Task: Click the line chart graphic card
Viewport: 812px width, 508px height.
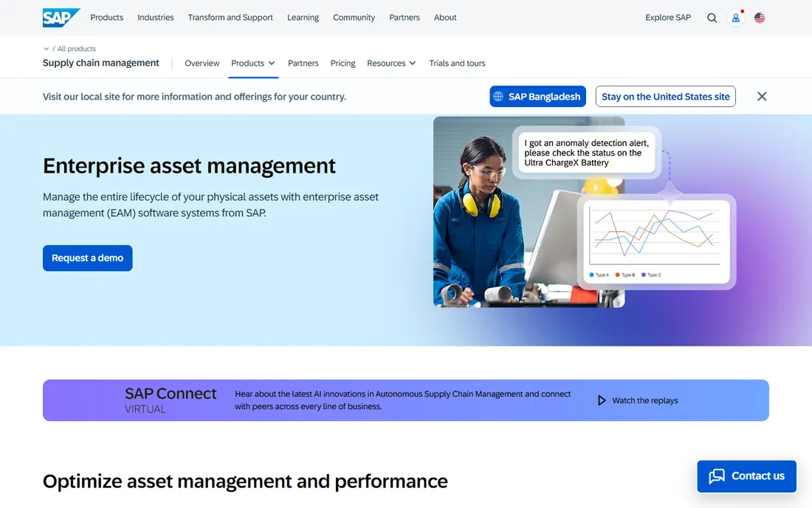Action: pyautogui.click(x=657, y=241)
